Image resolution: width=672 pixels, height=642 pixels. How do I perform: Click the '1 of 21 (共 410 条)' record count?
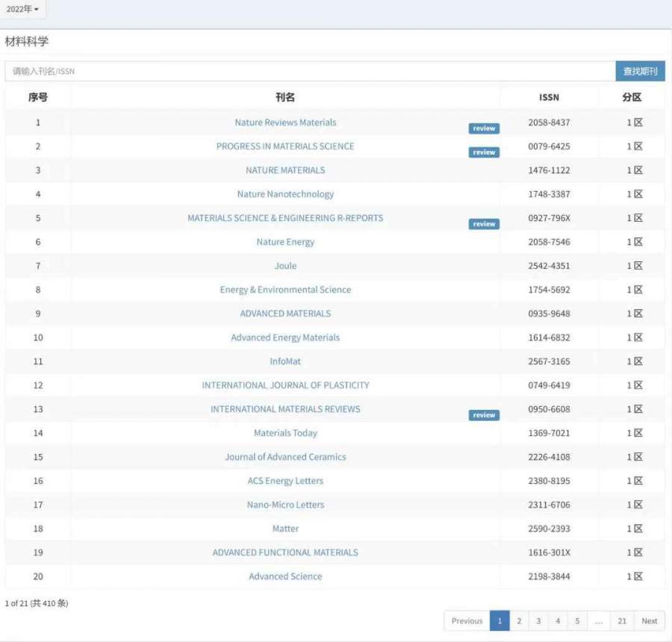tap(37, 603)
